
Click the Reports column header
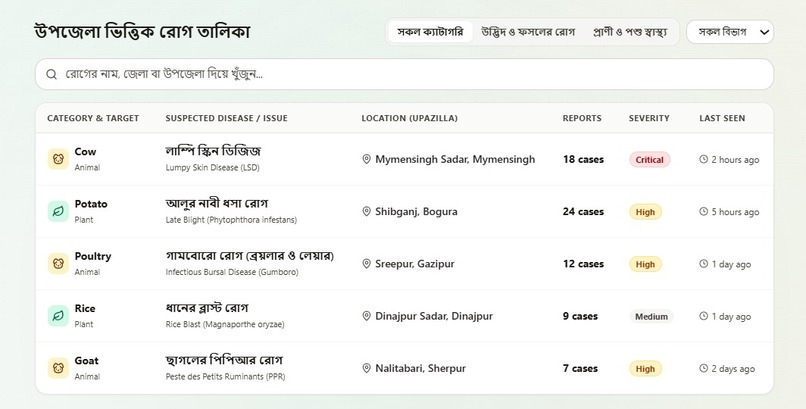[582, 118]
